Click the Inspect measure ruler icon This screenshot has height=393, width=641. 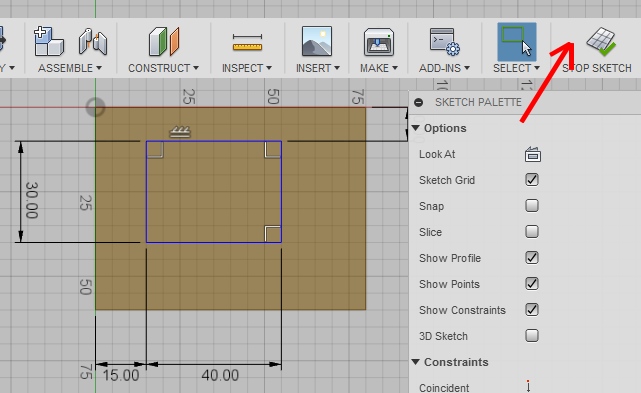pos(247,43)
